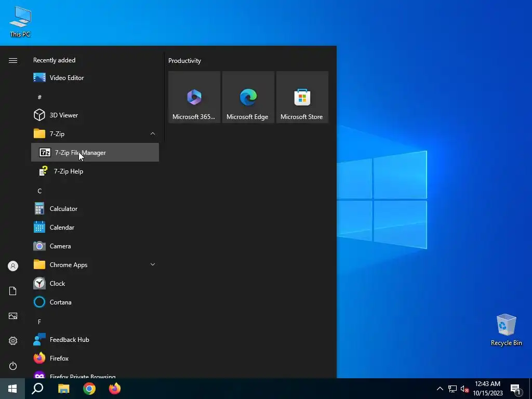Image resolution: width=532 pixels, height=399 pixels.
Task: Launch Calculator app
Action: pos(95,209)
